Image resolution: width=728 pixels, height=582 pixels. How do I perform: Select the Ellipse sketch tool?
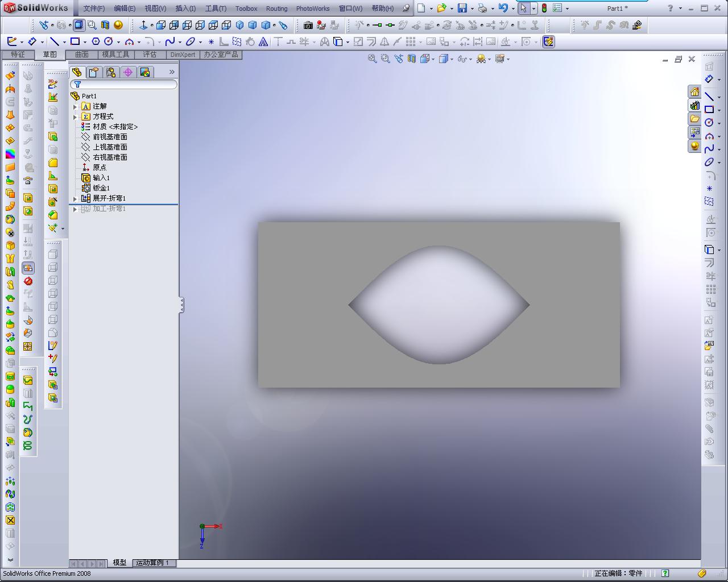[x=191, y=41]
